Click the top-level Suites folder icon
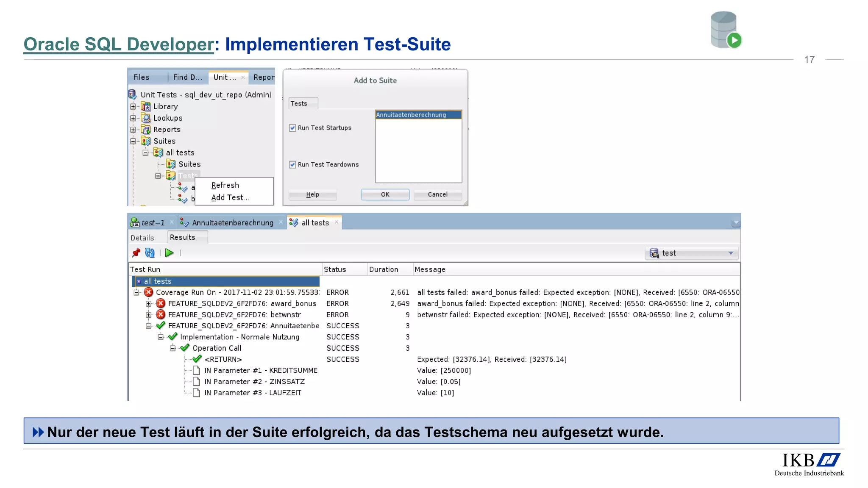This screenshot has height=488, width=868. pyautogui.click(x=146, y=141)
